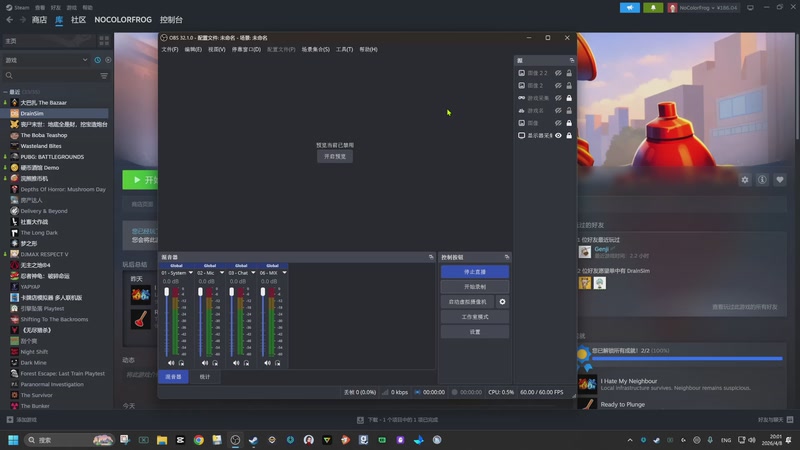This screenshot has height=450, width=800.
Task: Undock the OBS controls panel
Action: [507, 257]
